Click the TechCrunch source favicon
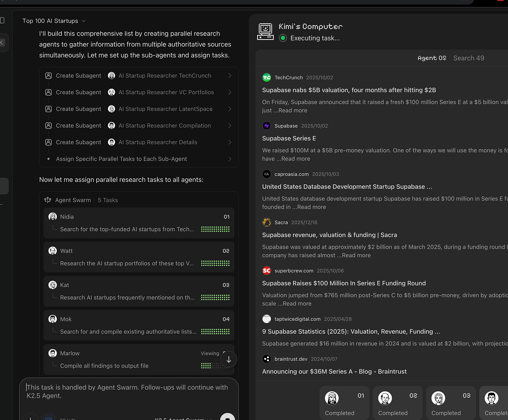 [x=267, y=78]
